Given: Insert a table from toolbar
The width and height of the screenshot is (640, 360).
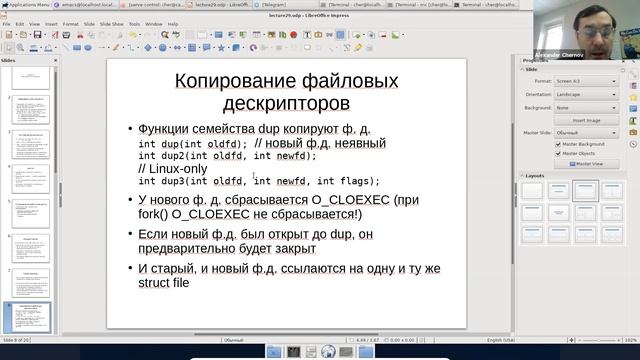Looking at the screenshot, I should (256, 35).
